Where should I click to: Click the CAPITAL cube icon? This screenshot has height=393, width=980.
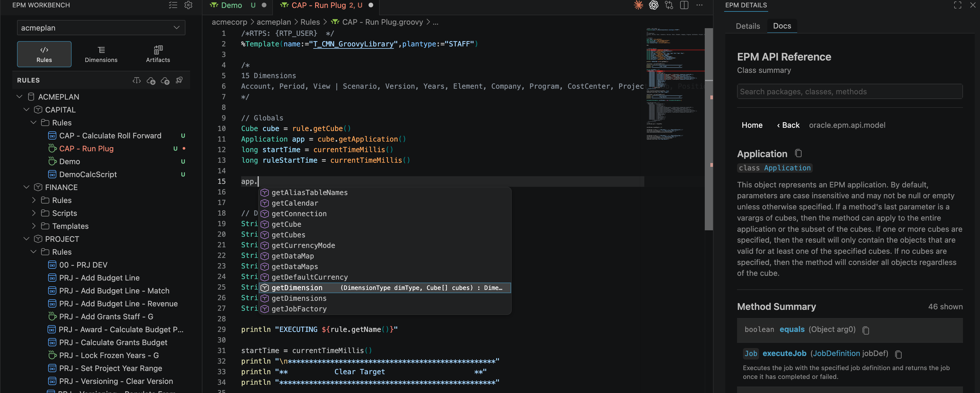(38, 110)
